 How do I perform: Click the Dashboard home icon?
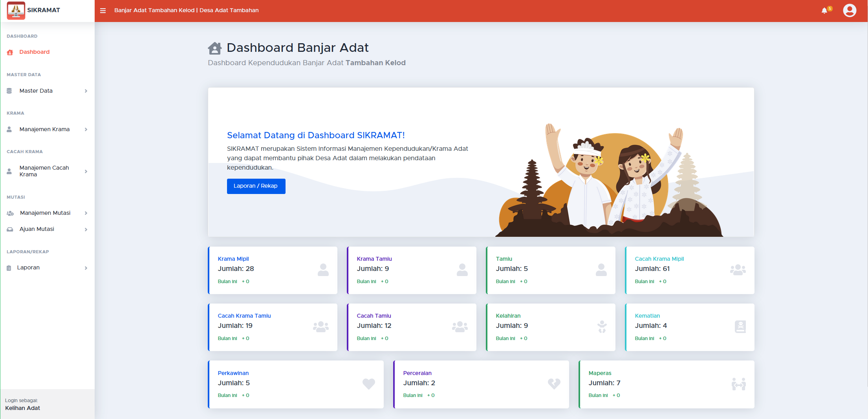9,52
